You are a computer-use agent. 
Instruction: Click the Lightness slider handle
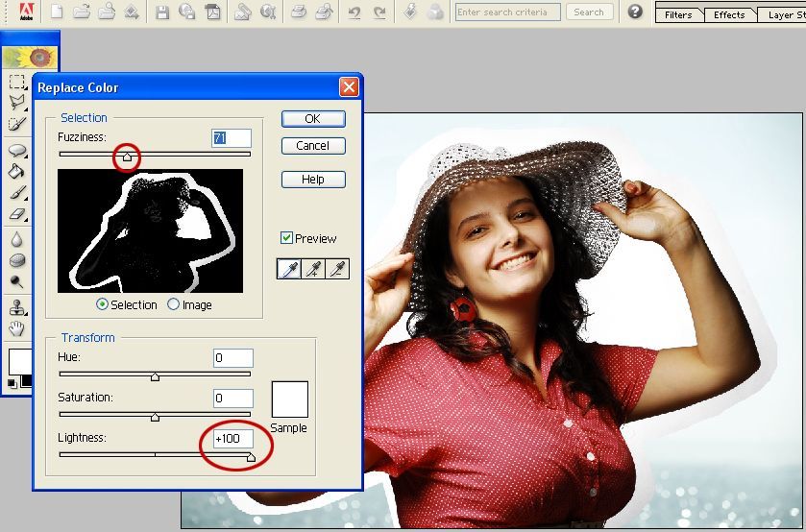(x=251, y=457)
